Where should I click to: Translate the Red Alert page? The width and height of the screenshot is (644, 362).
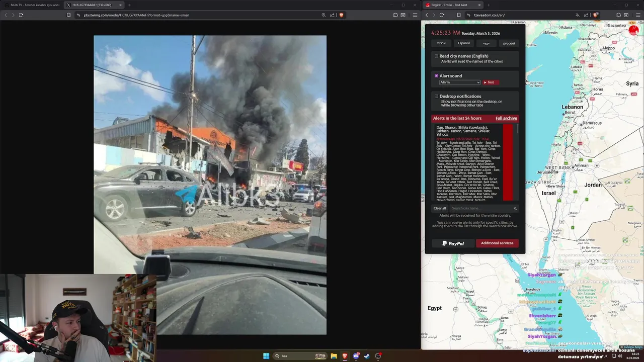pyautogui.click(x=578, y=15)
